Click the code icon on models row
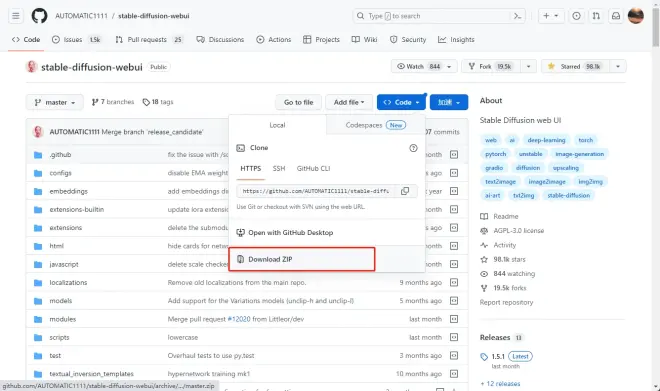660x391 pixels. click(x=454, y=301)
